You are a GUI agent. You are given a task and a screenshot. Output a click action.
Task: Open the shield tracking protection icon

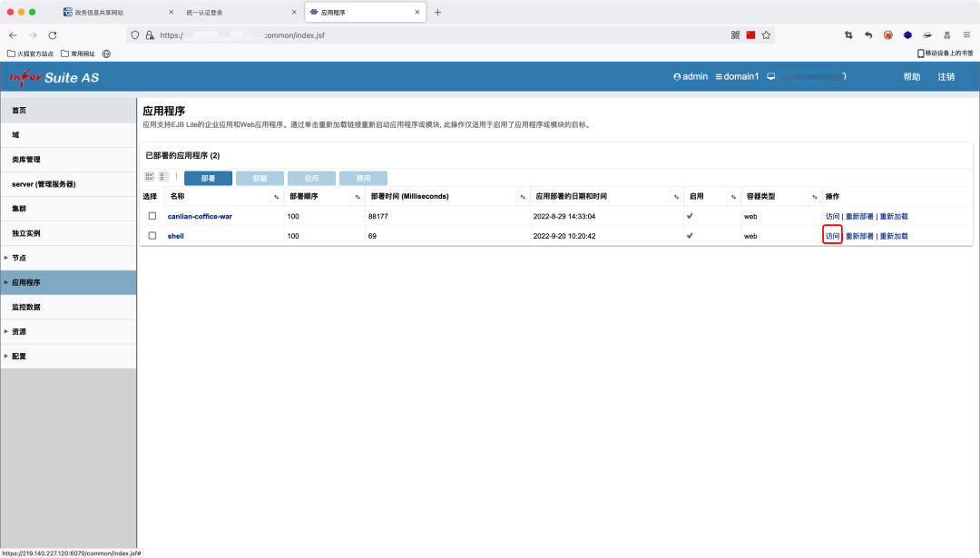[135, 35]
